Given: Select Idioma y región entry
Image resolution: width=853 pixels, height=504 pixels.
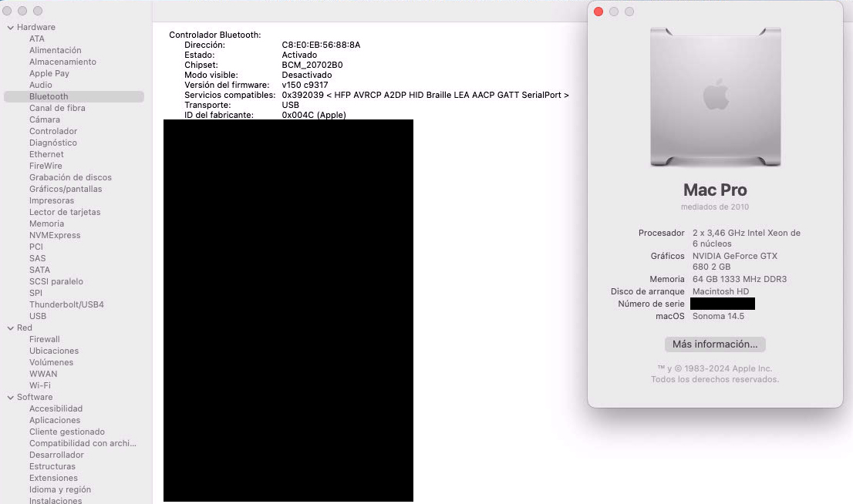Looking at the screenshot, I should pos(60,489).
